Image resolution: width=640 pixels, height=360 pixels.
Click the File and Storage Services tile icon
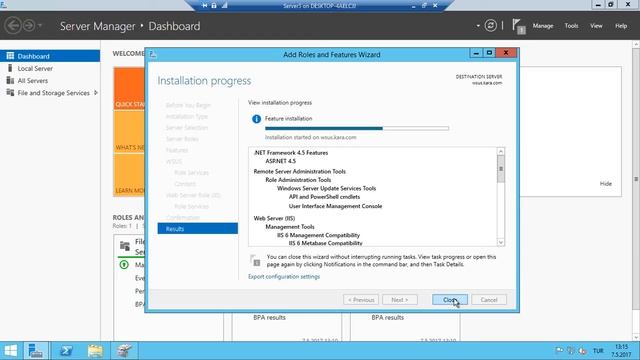(125, 246)
